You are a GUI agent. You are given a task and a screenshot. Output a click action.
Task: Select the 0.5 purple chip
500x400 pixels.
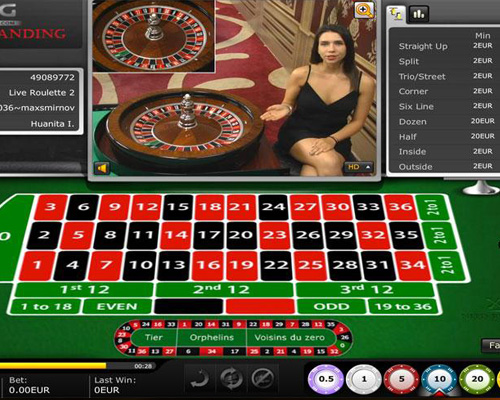tap(326, 379)
